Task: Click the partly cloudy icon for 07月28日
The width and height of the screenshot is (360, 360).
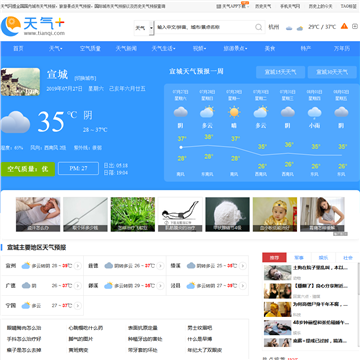Action: 207,112
